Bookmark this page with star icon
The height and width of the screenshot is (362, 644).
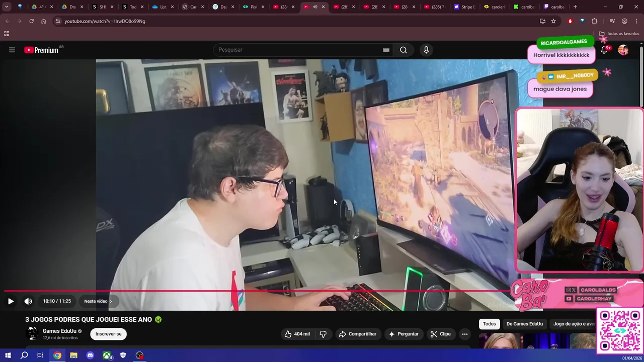[x=553, y=21]
